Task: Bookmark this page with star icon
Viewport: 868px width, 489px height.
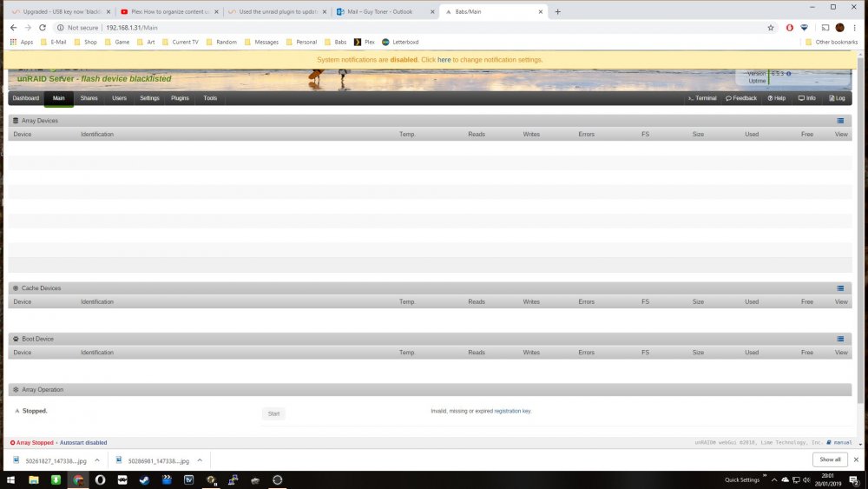Action: [x=770, y=28]
